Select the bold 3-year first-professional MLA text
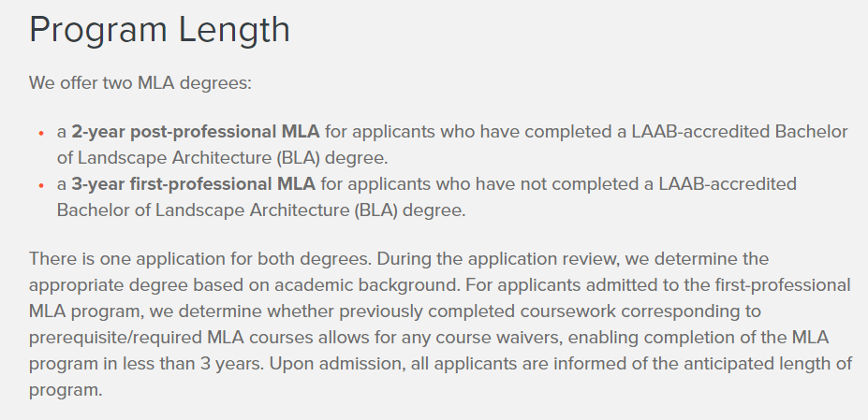This screenshot has width=868, height=420. (193, 183)
